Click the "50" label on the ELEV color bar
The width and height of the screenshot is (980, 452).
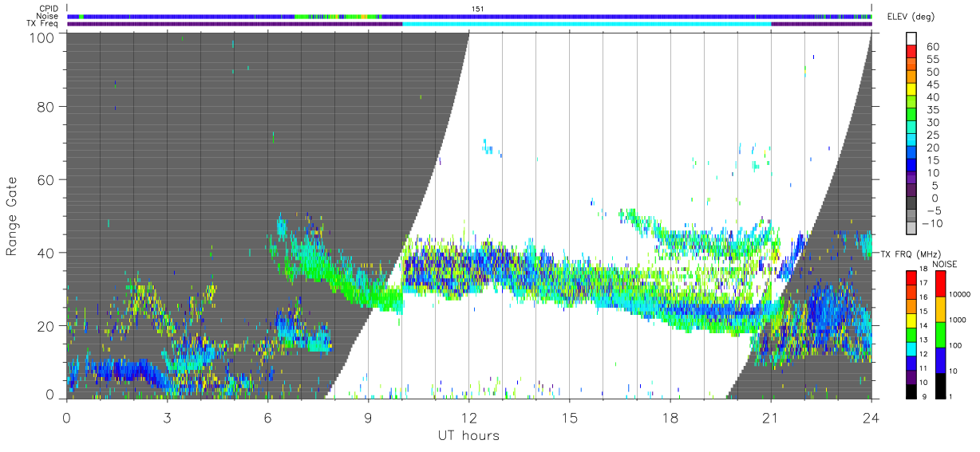tap(933, 73)
